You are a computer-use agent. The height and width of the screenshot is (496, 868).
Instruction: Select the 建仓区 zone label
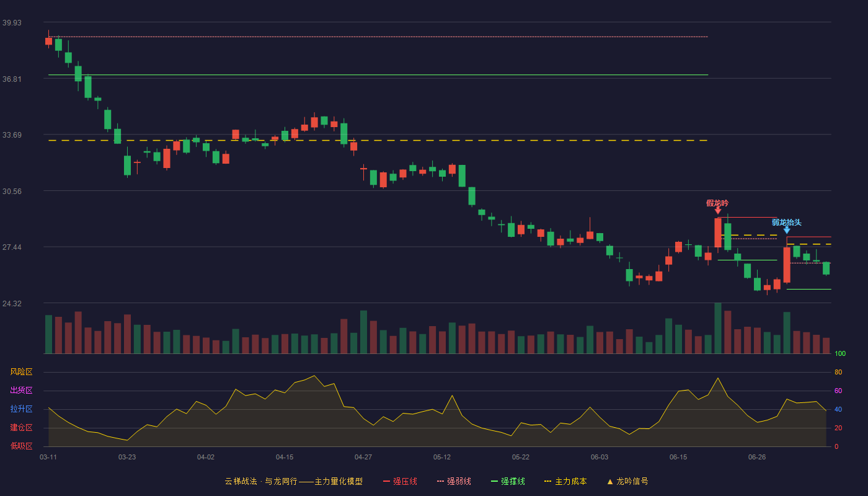(21, 428)
